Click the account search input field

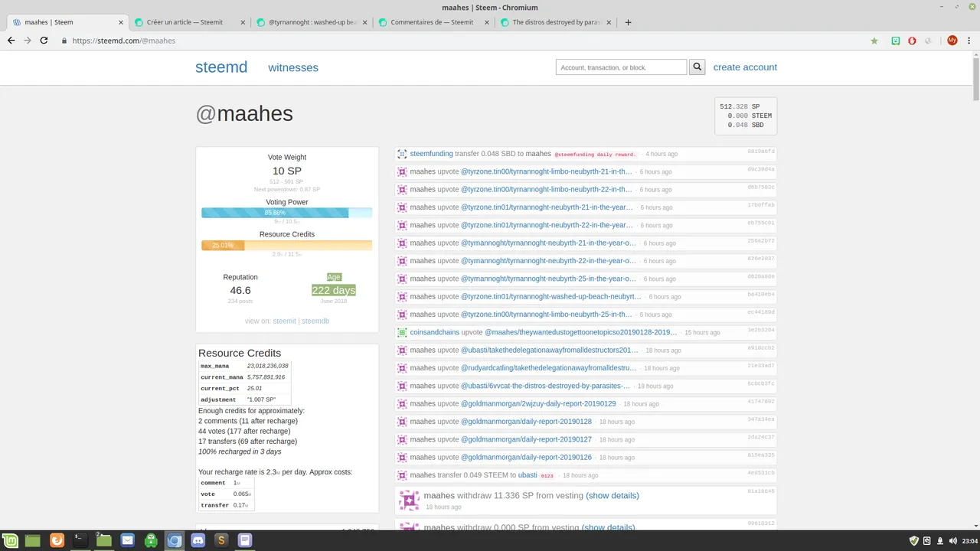621,67
